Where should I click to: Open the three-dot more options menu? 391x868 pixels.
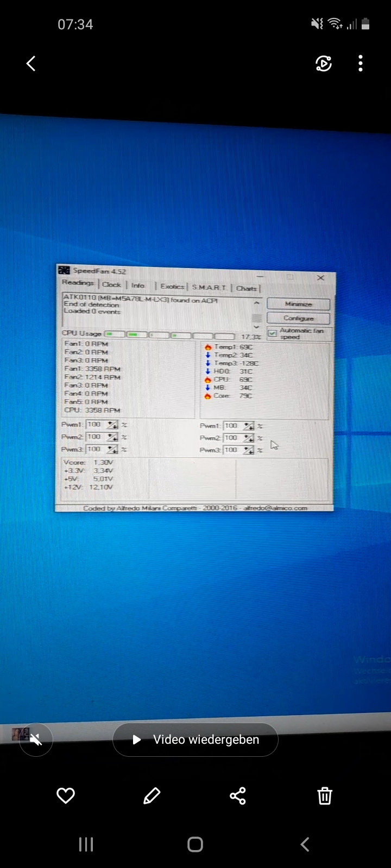pyautogui.click(x=361, y=63)
